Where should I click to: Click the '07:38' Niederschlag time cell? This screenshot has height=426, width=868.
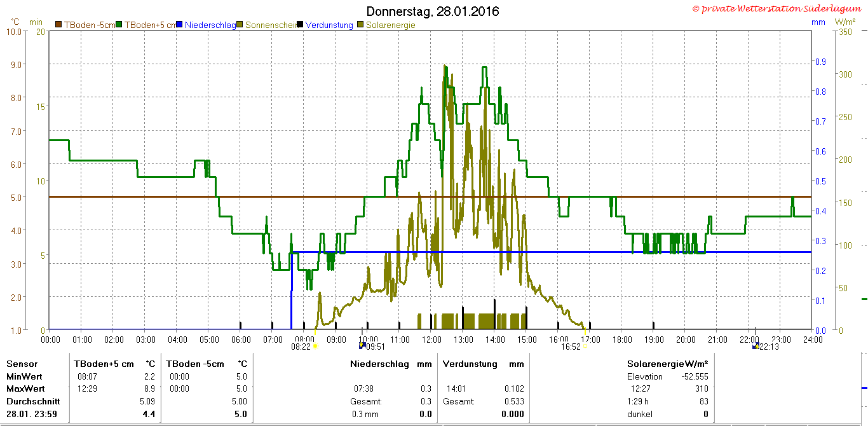(x=363, y=388)
